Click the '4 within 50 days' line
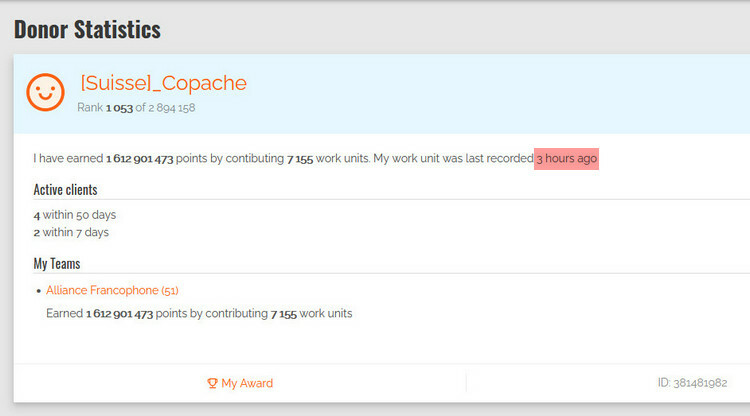This screenshot has width=750, height=416. click(75, 215)
